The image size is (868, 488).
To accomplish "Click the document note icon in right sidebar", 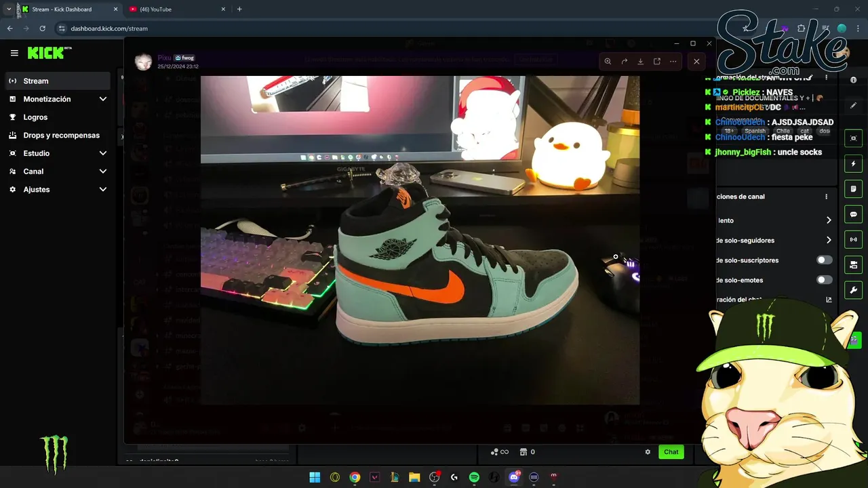I will tap(854, 188).
